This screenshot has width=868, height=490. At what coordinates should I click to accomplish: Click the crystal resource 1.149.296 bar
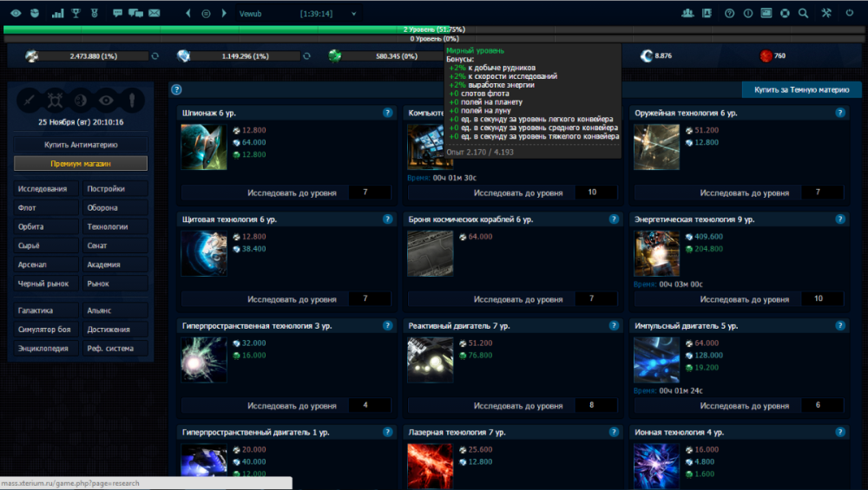coord(246,56)
